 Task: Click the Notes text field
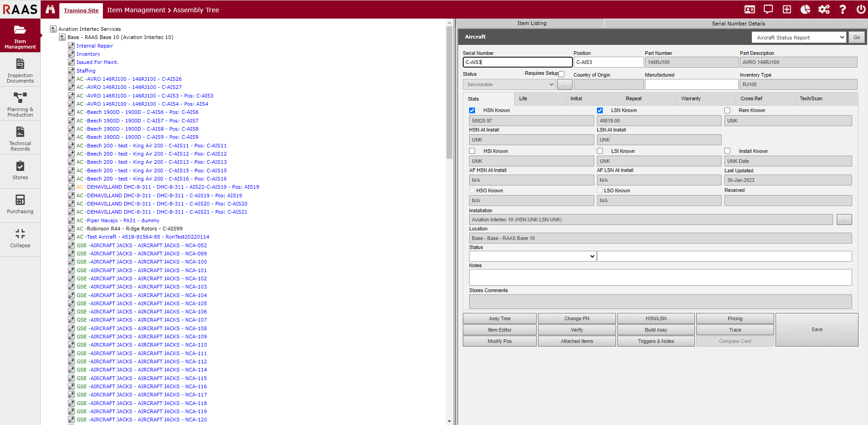pos(660,277)
